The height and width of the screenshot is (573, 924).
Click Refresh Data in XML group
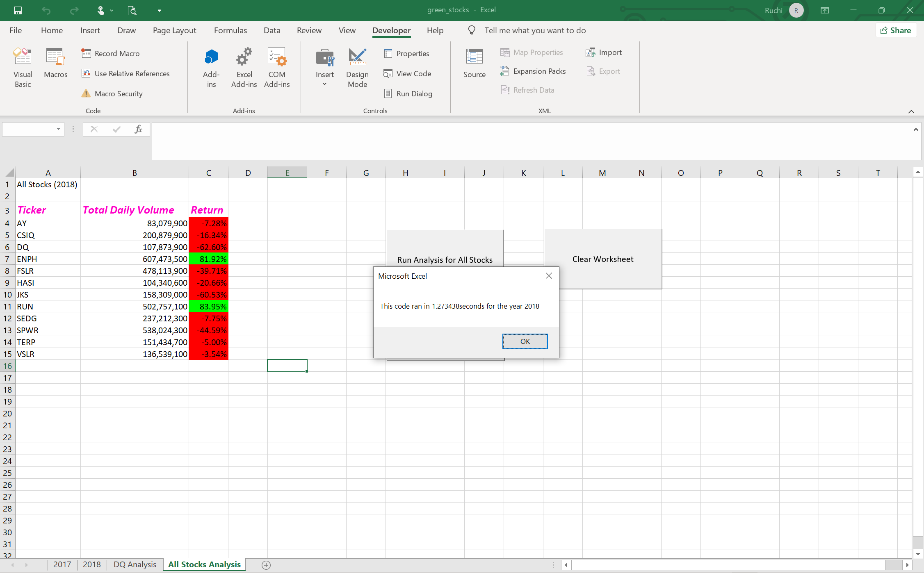527,90
